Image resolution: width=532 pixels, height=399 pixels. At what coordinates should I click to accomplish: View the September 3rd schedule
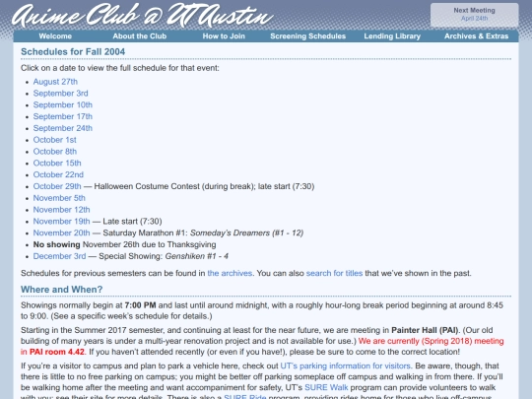(x=60, y=94)
